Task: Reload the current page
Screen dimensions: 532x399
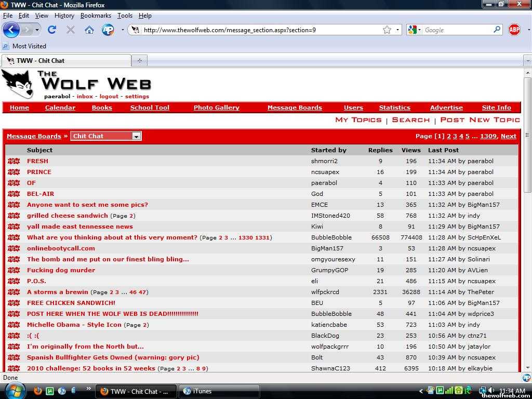Action: [52, 30]
